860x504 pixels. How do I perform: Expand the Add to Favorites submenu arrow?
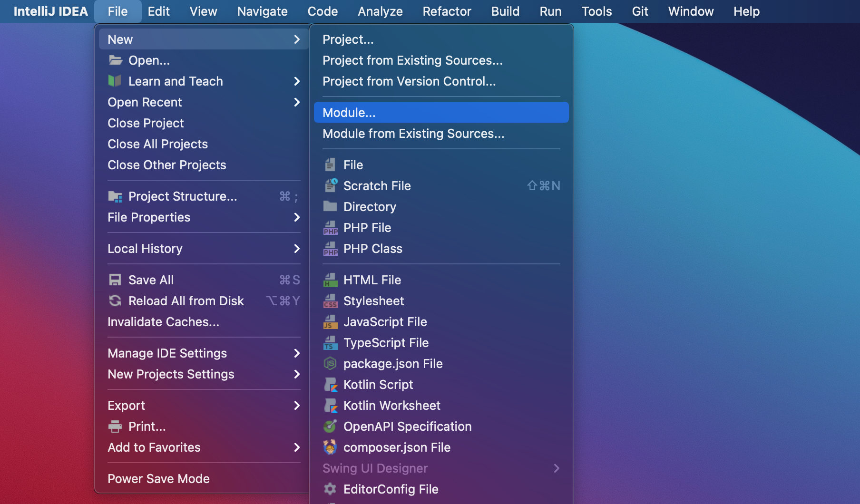[297, 447]
